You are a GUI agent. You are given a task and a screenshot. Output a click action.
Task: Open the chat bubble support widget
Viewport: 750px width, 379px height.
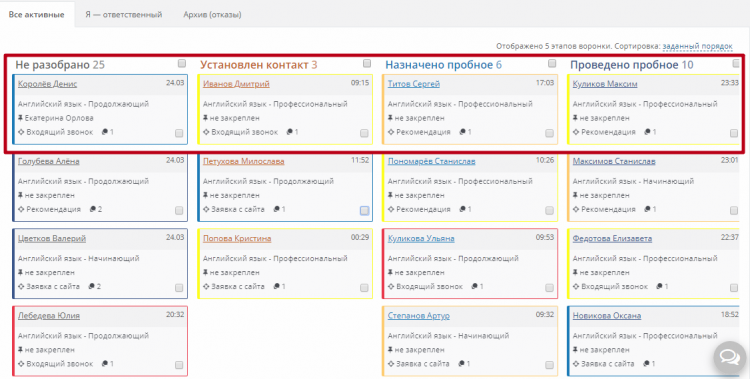729,357
